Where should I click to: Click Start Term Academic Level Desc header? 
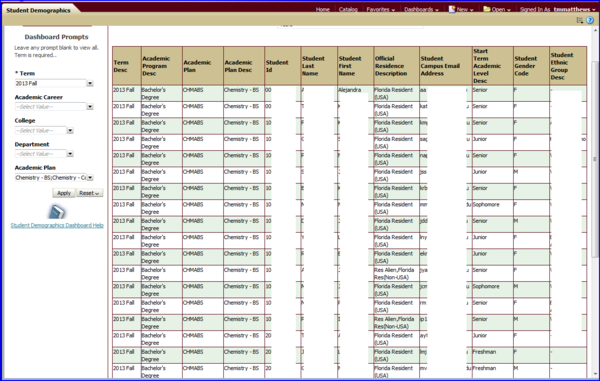click(x=493, y=66)
